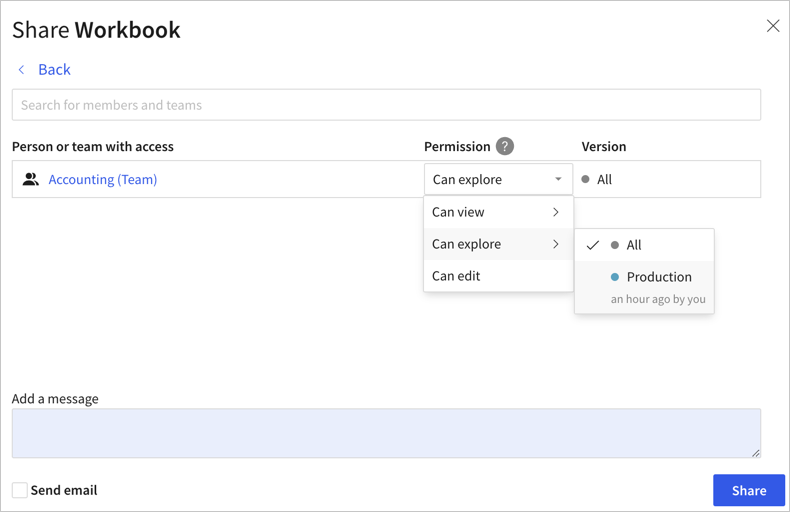
Task: Focus the search for members and teams field
Action: point(386,105)
